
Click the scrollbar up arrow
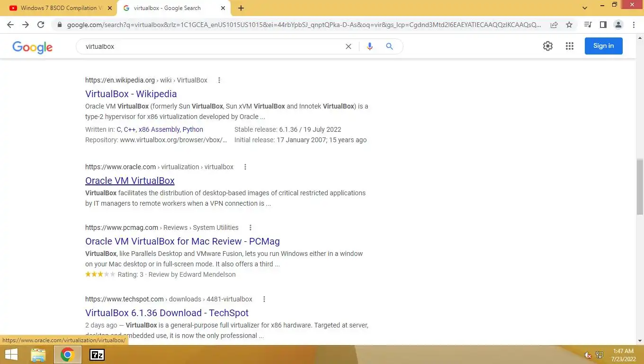click(x=640, y=37)
